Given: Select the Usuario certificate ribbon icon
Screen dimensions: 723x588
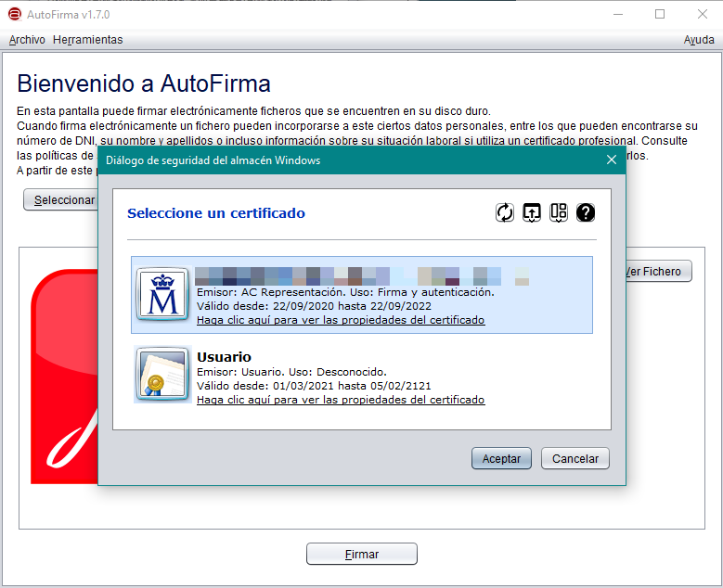Looking at the screenshot, I should click(162, 375).
